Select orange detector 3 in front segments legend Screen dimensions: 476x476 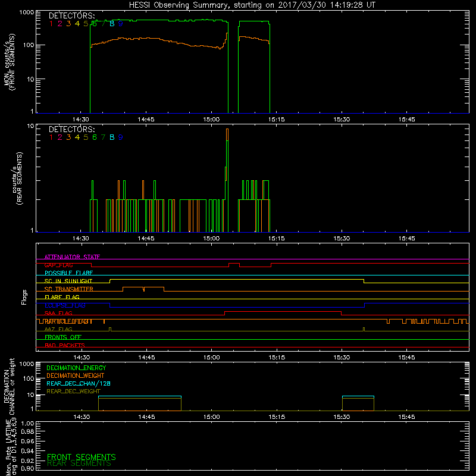click(x=68, y=24)
